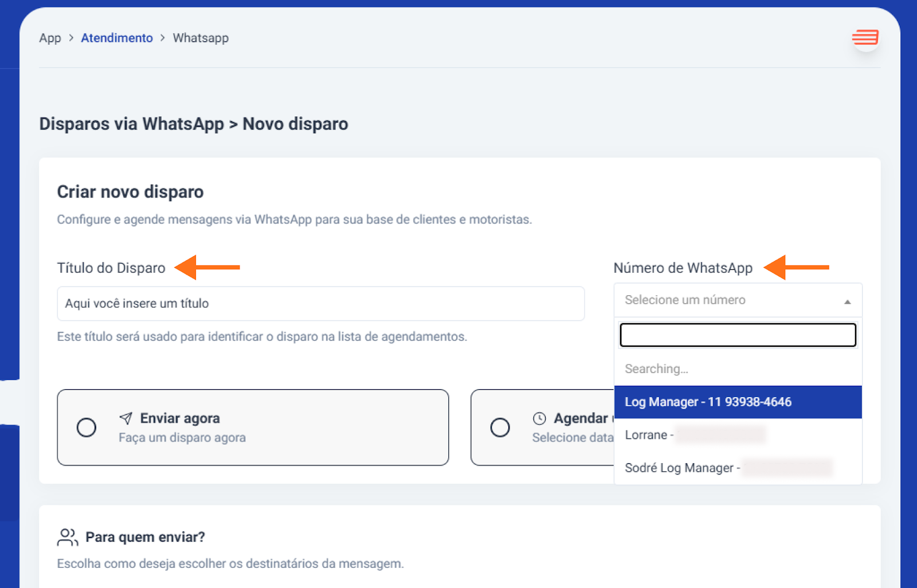Click the people icon beside Para quem enviar

[68, 537]
